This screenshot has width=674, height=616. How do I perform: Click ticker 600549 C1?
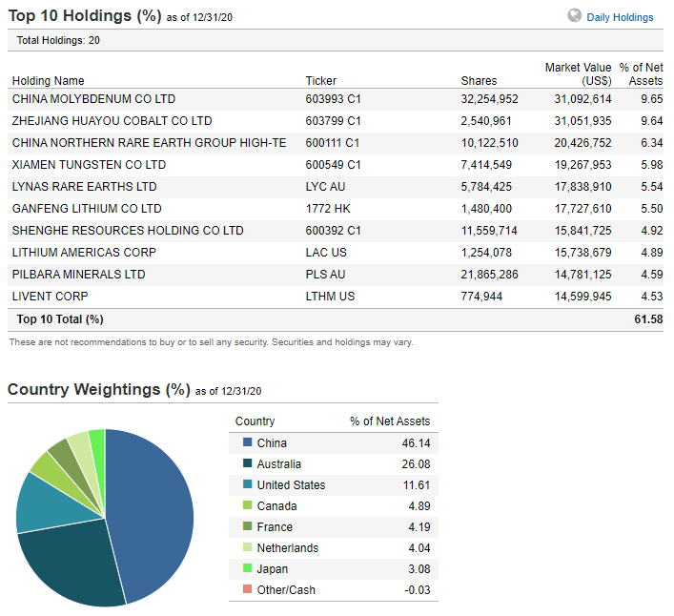[333, 165]
